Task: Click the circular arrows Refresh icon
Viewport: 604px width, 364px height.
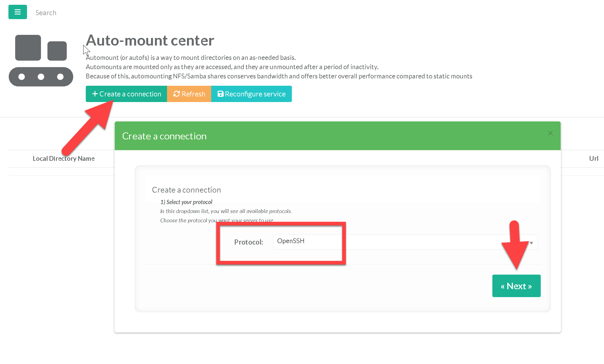Action: (177, 94)
